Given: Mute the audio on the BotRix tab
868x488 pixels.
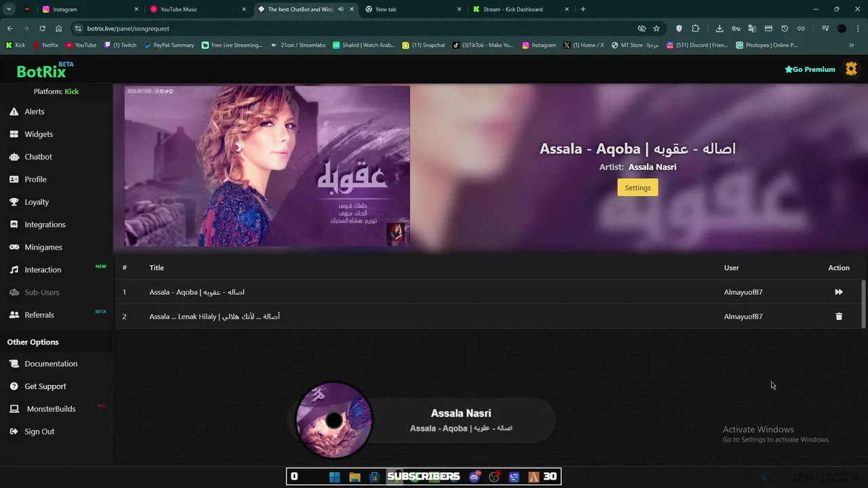Looking at the screenshot, I should point(340,9).
